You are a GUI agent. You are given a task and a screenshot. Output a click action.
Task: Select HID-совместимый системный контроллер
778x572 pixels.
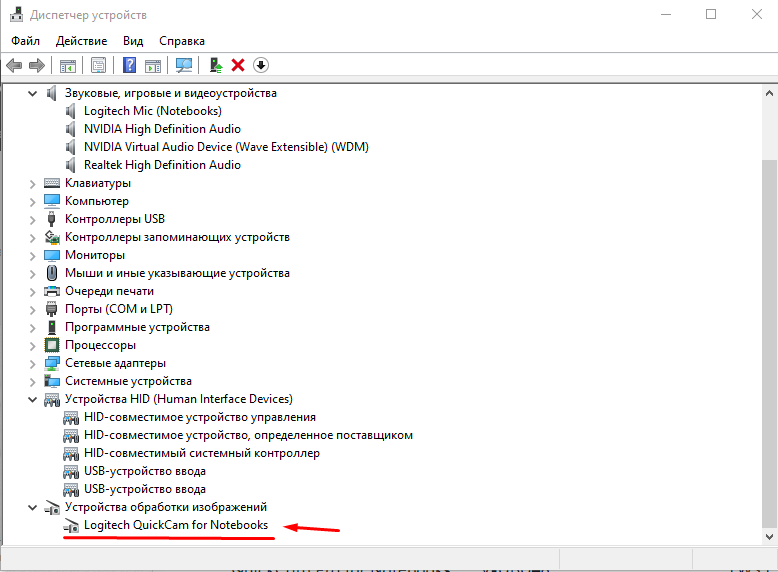(x=202, y=453)
